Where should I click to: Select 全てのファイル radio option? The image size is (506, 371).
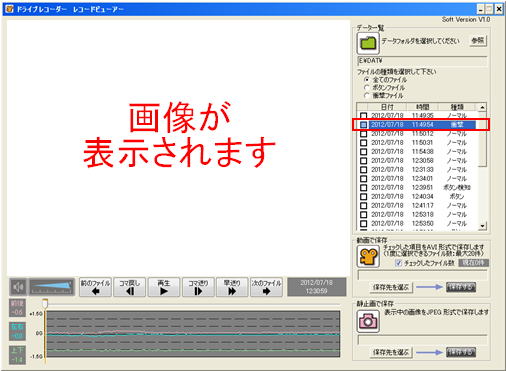[x=366, y=80]
